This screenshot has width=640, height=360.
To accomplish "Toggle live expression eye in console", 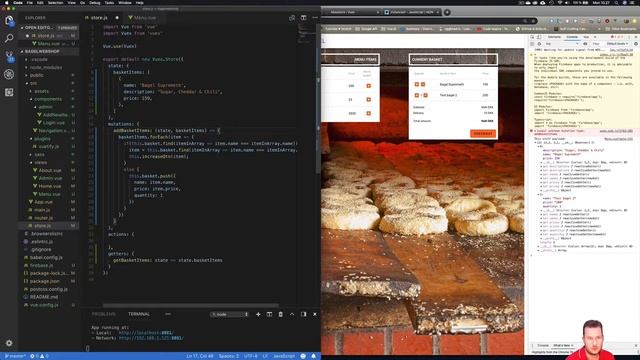I will click(x=585, y=44).
